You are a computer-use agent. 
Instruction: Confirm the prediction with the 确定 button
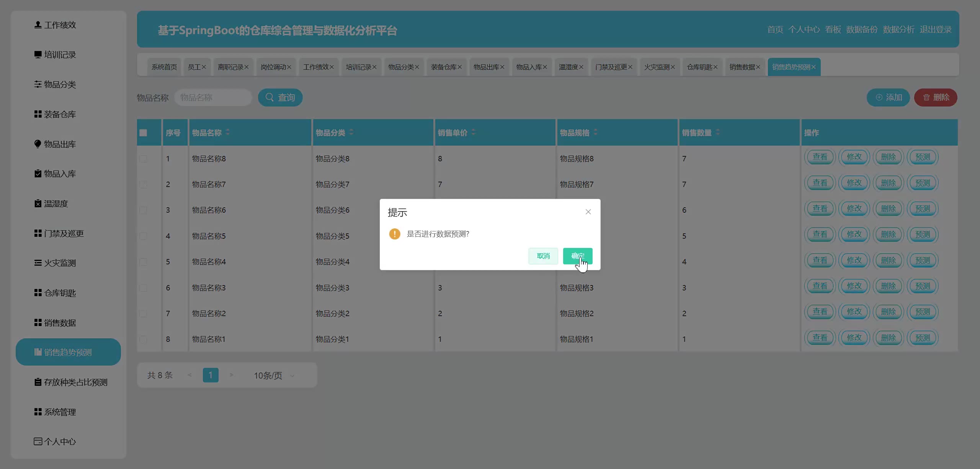[x=577, y=256]
